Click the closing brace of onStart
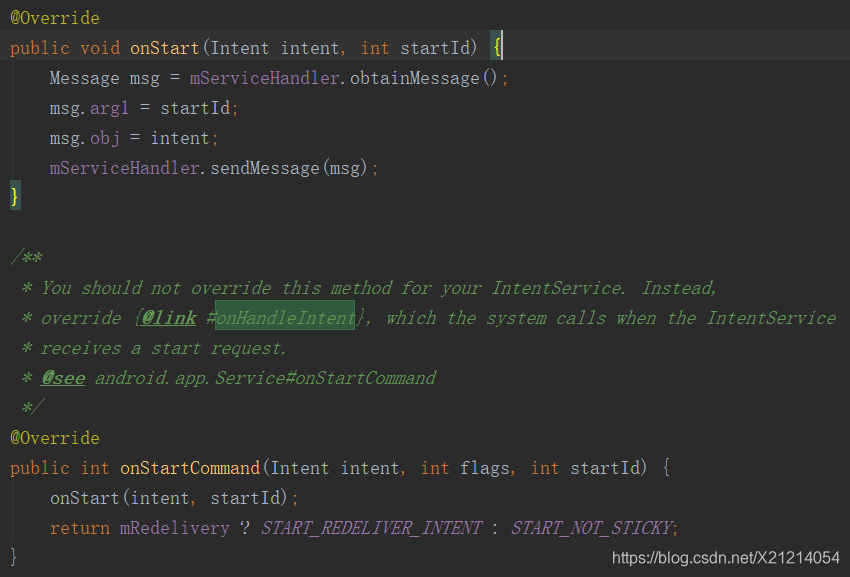Image resolution: width=850 pixels, height=577 pixels. coord(13,196)
